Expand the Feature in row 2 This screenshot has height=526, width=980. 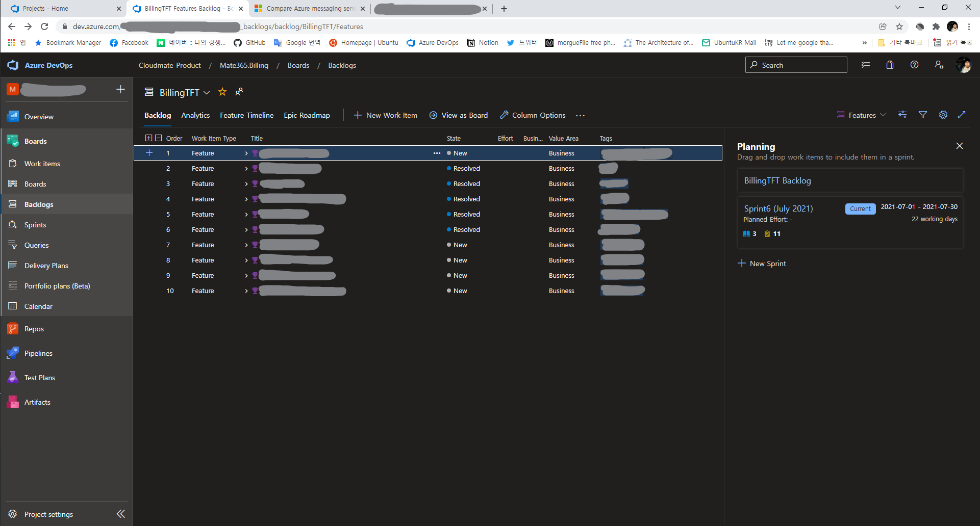246,169
